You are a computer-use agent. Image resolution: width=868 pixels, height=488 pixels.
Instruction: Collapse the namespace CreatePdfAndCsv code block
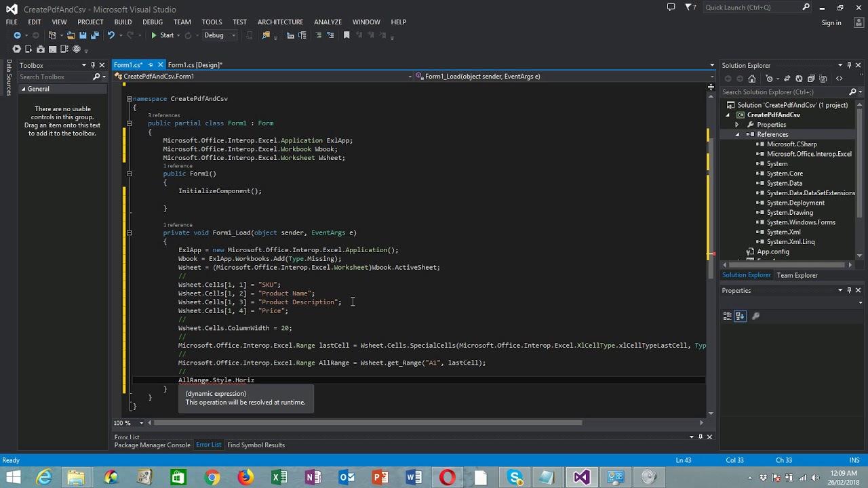point(129,99)
